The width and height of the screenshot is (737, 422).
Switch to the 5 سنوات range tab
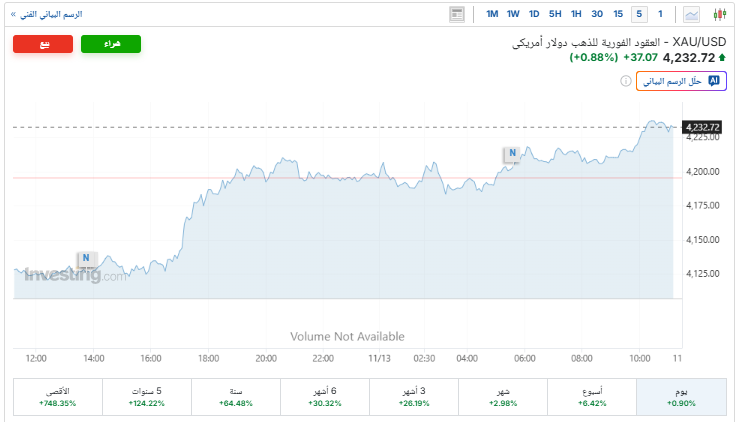point(147,396)
